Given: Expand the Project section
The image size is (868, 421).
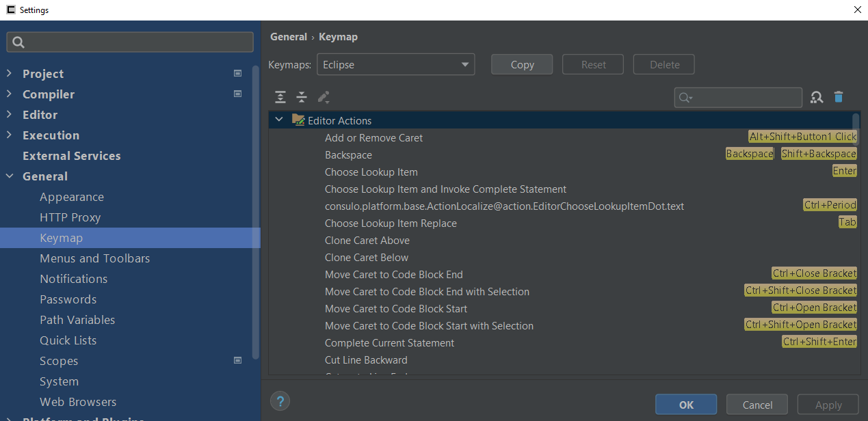Looking at the screenshot, I should click(x=8, y=73).
